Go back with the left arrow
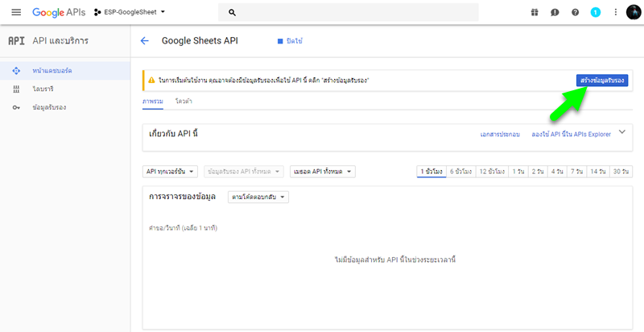 (145, 40)
